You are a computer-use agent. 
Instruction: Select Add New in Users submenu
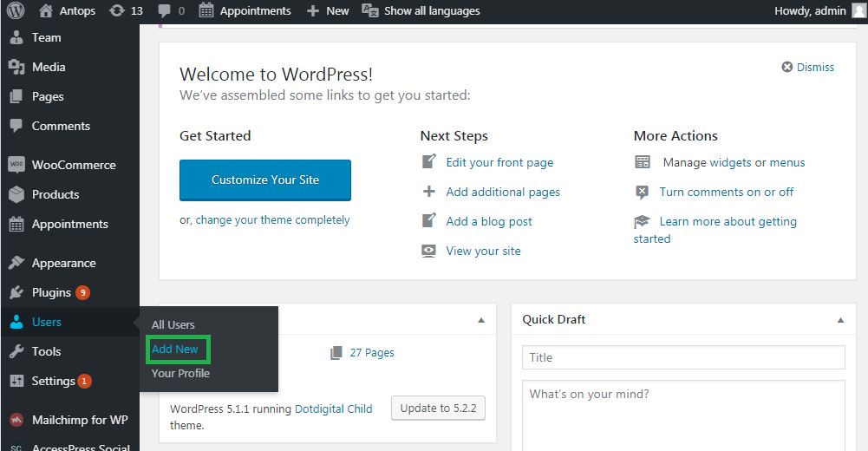click(175, 350)
